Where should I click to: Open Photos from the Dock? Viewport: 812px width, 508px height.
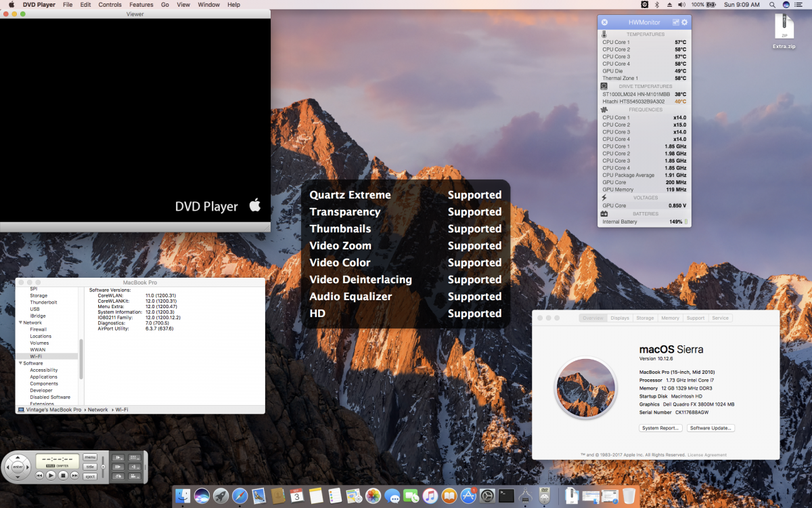(373, 496)
